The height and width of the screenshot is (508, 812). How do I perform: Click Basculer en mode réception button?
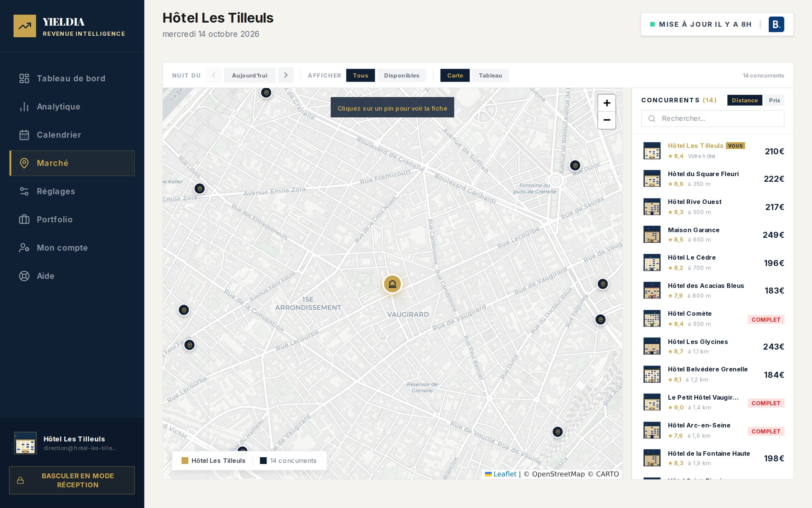pos(72,480)
